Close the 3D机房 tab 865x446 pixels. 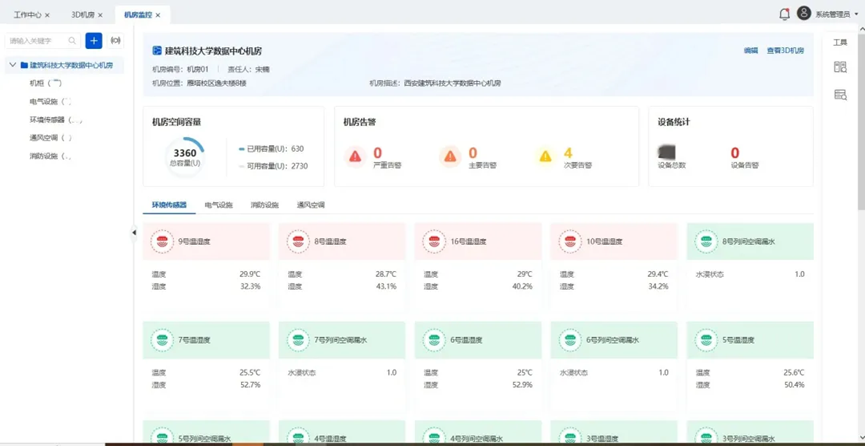coord(100,15)
